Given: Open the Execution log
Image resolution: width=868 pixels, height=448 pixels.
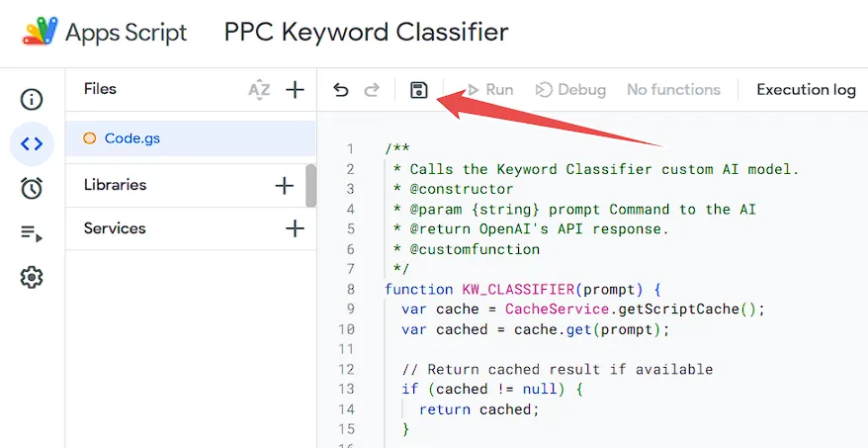Looking at the screenshot, I should (806, 90).
